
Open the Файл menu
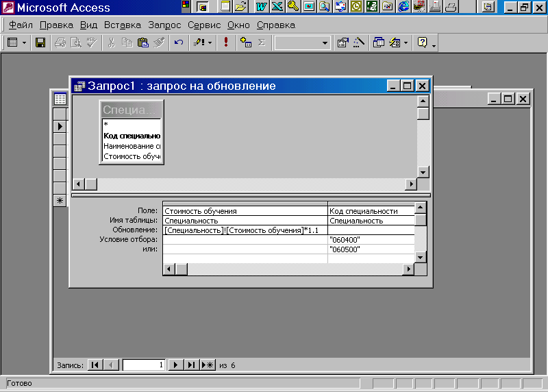(21, 25)
